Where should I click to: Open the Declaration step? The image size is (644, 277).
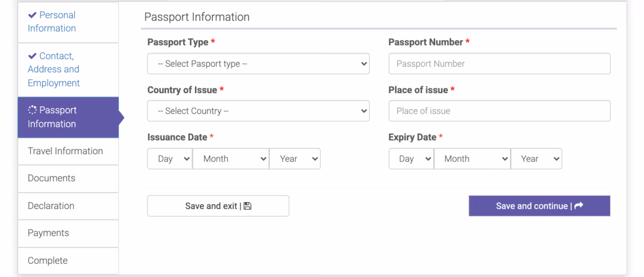[68, 206]
